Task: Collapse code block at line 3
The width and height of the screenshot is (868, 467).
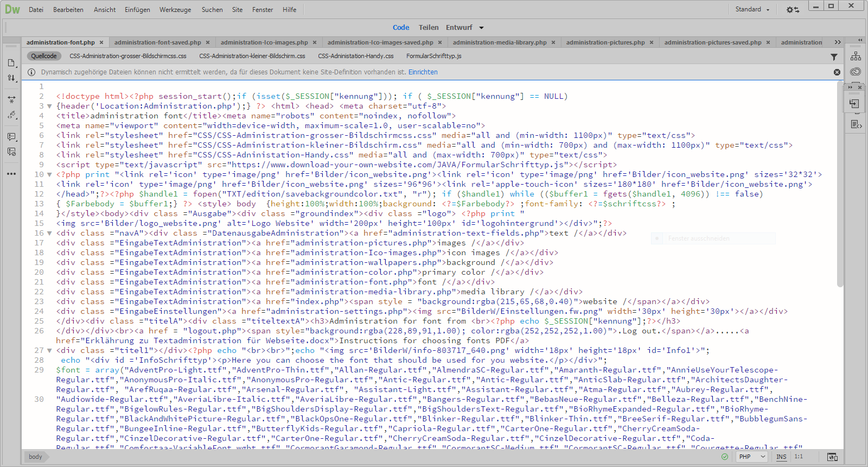Action: [x=49, y=106]
